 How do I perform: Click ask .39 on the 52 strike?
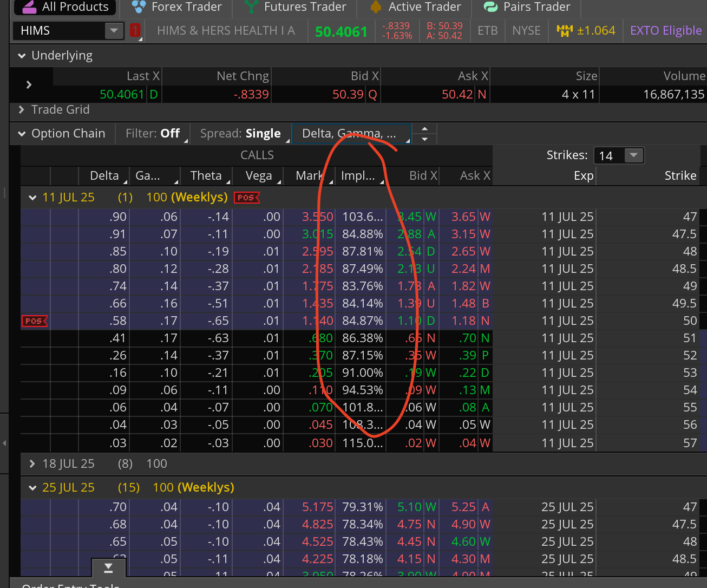[x=468, y=356]
